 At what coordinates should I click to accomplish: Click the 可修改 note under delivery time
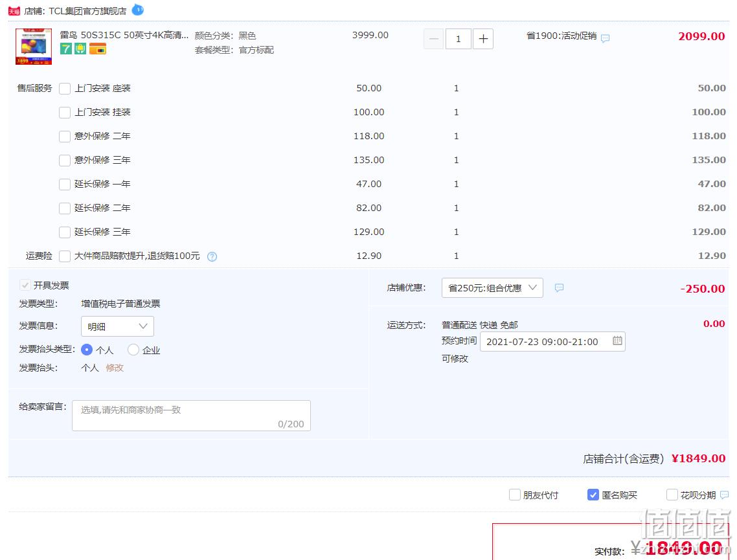point(455,359)
